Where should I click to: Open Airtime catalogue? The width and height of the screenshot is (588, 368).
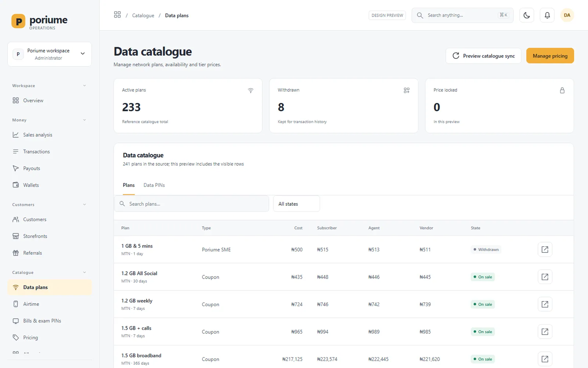click(x=50, y=304)
